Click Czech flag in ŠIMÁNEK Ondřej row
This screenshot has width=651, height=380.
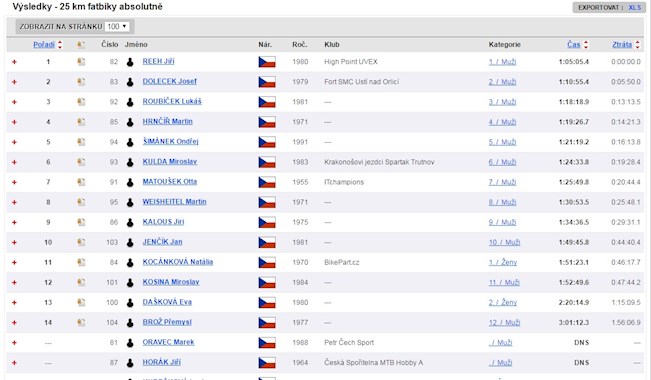tap(267, 142)
